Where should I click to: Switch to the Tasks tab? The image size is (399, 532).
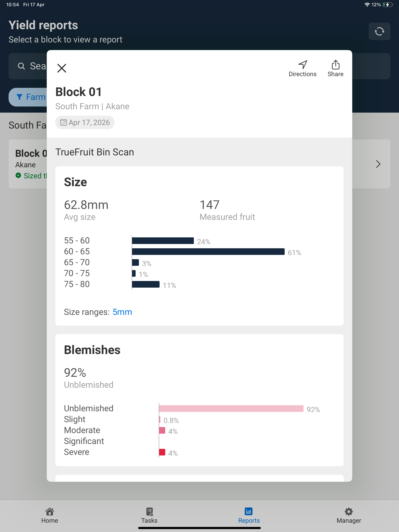(149, 515)
